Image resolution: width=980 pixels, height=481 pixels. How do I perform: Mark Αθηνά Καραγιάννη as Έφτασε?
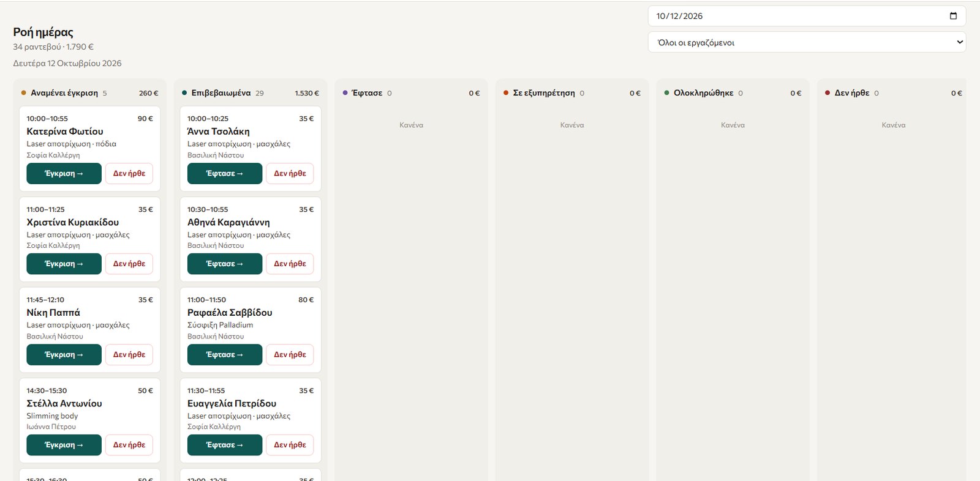225,264
